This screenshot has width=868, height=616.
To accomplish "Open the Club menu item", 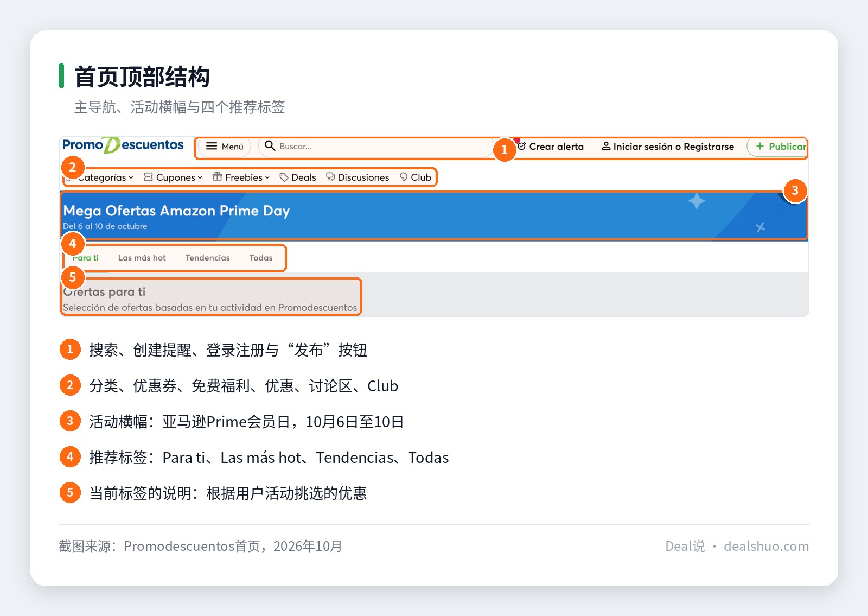I will point(416,177).
